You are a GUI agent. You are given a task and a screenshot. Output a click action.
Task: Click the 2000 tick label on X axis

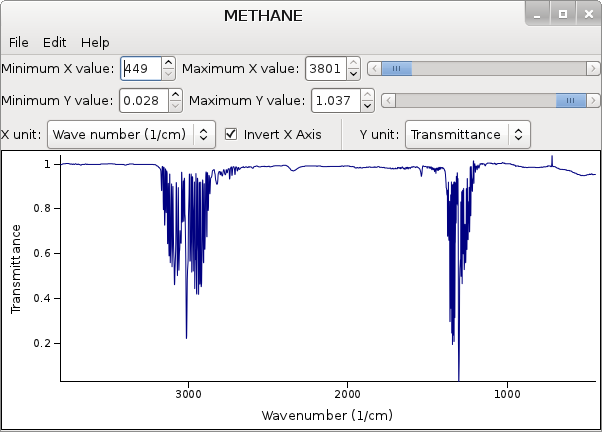pyautogui.click(x=347, y=394)
